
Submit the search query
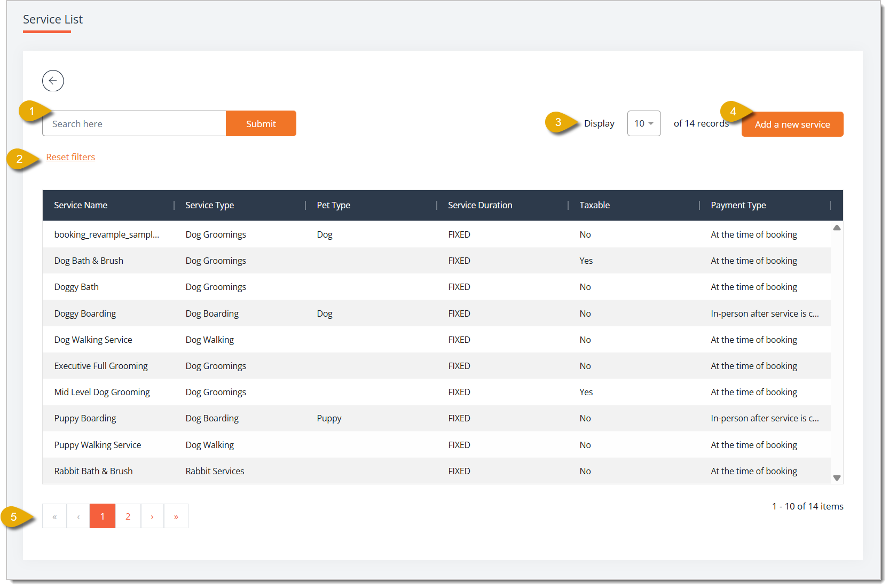(261, 123)
